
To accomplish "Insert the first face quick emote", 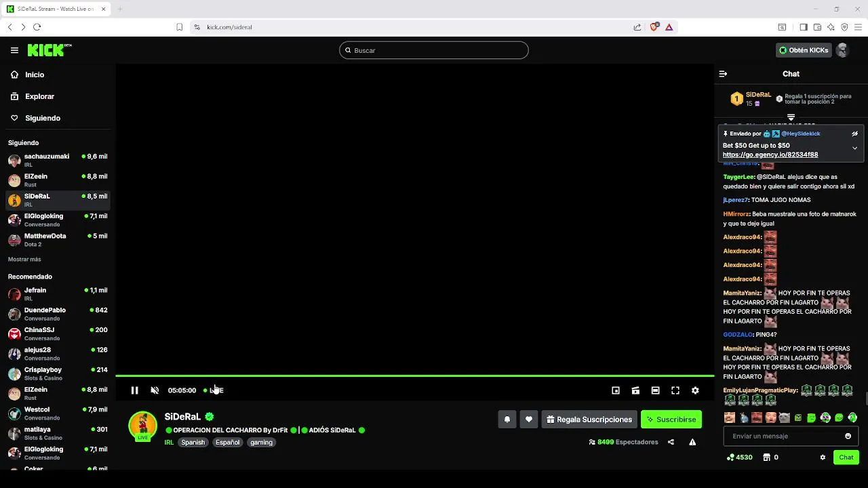I will tap(730, 418).
